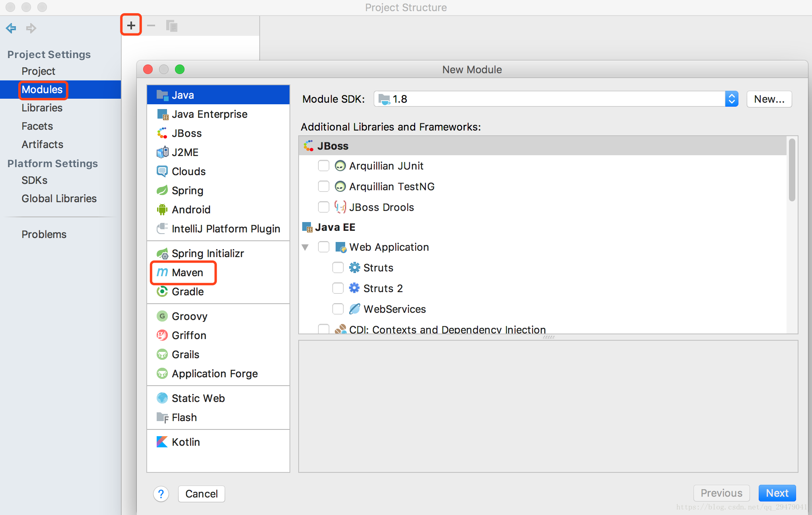Select the Static Web globe icon
This screenshot has width=812, height=515.
[162, 398]
